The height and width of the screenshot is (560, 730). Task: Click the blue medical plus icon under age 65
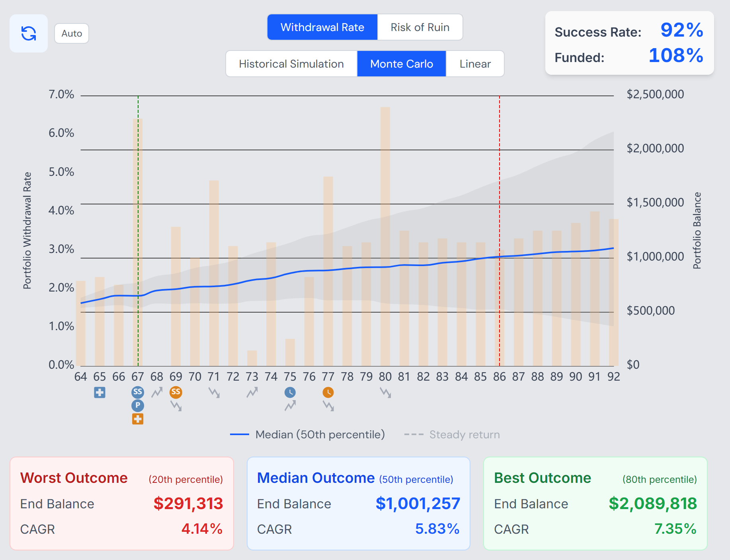pyautogui.click(x=100, y=393)
